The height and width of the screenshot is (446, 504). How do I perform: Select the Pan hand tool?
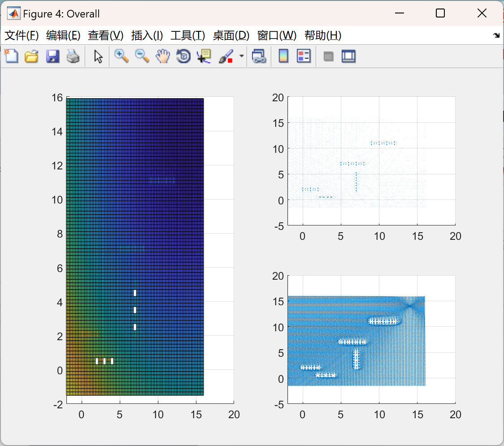163,56
